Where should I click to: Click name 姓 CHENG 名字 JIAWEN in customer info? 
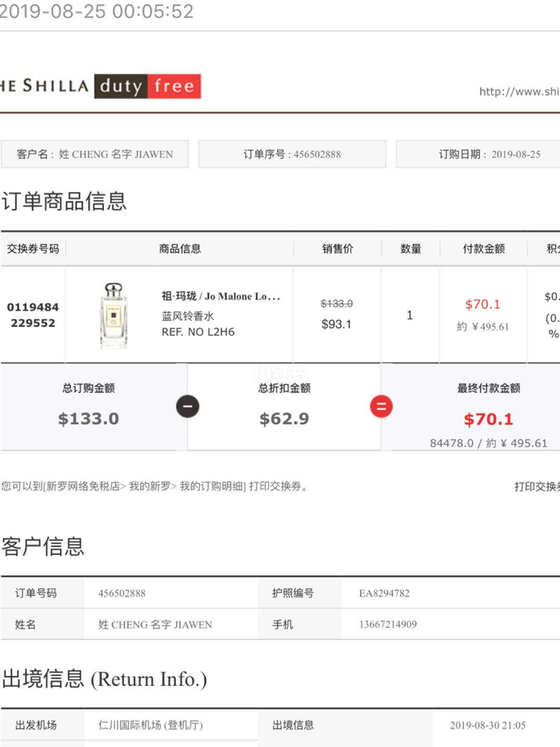click(155, 625)
